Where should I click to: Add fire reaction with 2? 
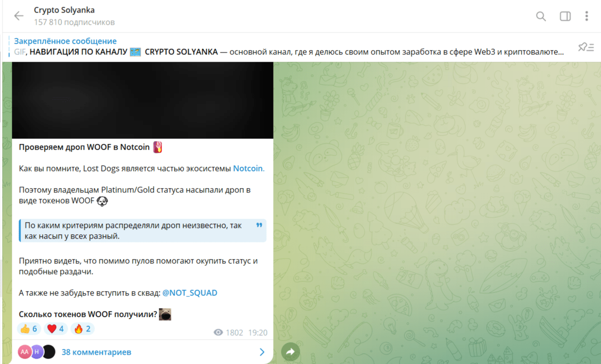[x=82, y=329]
